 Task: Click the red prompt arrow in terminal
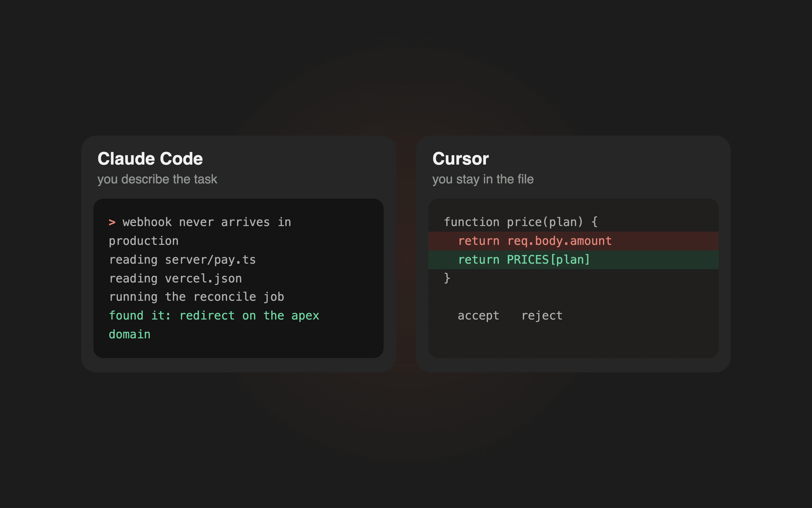click(x=112, y=223)
